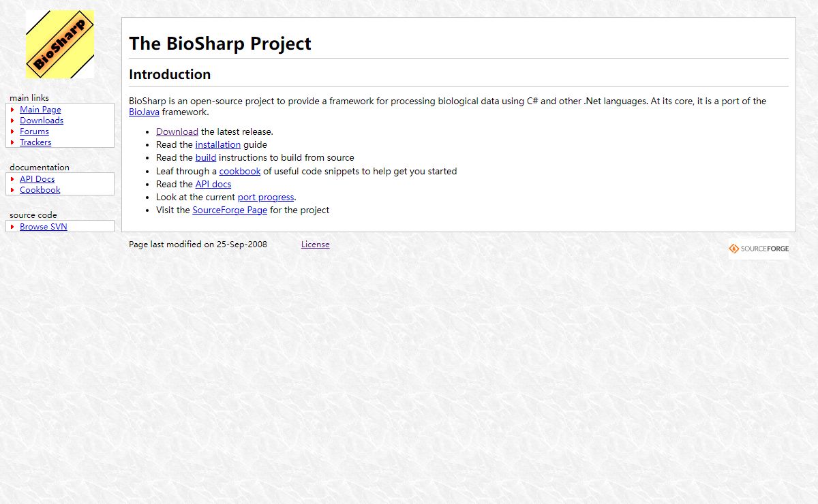This screenshot has width=818, height=504.
Task: Click red arrow bullet beside sidebar Cookbook
Action: (x=12, y=190)
